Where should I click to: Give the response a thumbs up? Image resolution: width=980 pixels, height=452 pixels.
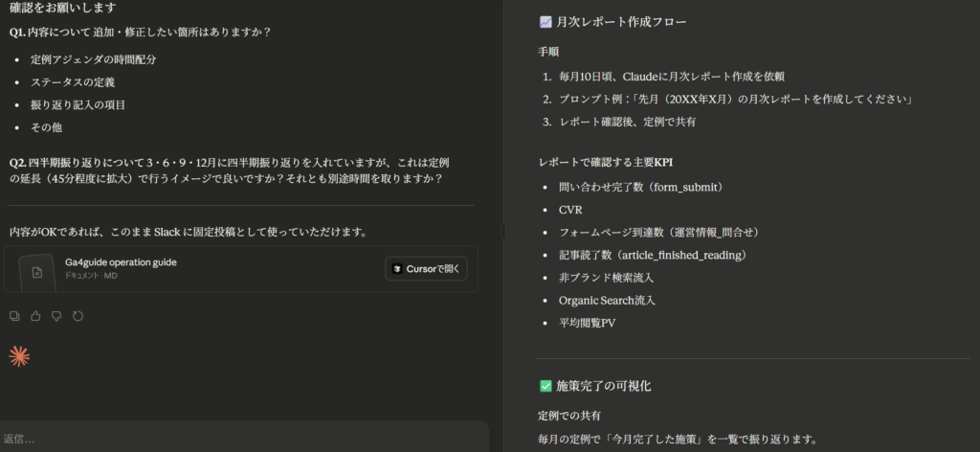tap(35, 315)
